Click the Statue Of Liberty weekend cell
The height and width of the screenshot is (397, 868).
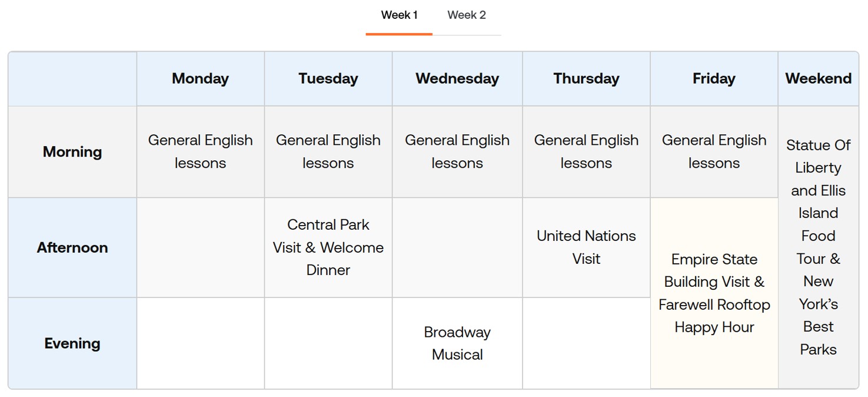coord(818,247)
